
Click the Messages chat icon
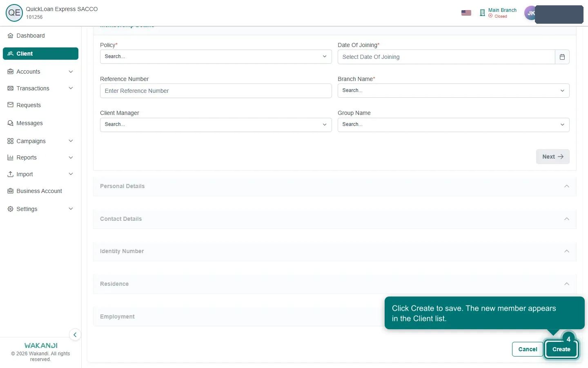pyautogui.click(x=11, y=123)
